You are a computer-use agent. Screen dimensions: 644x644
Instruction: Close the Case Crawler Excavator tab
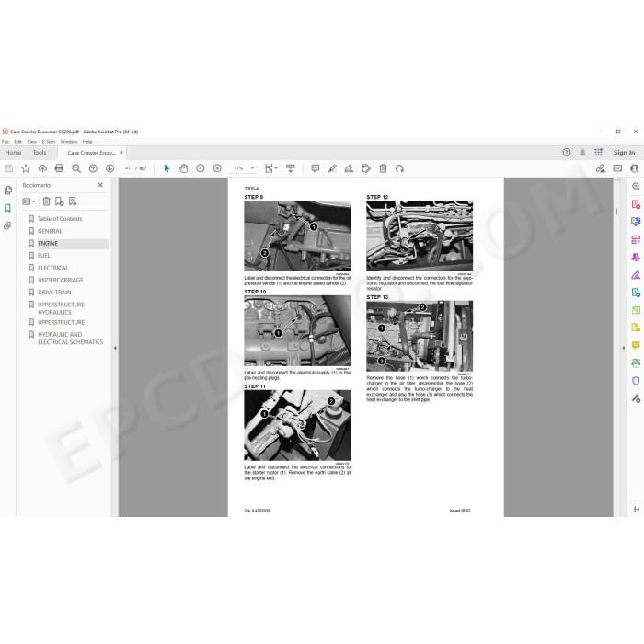[121, 153]
